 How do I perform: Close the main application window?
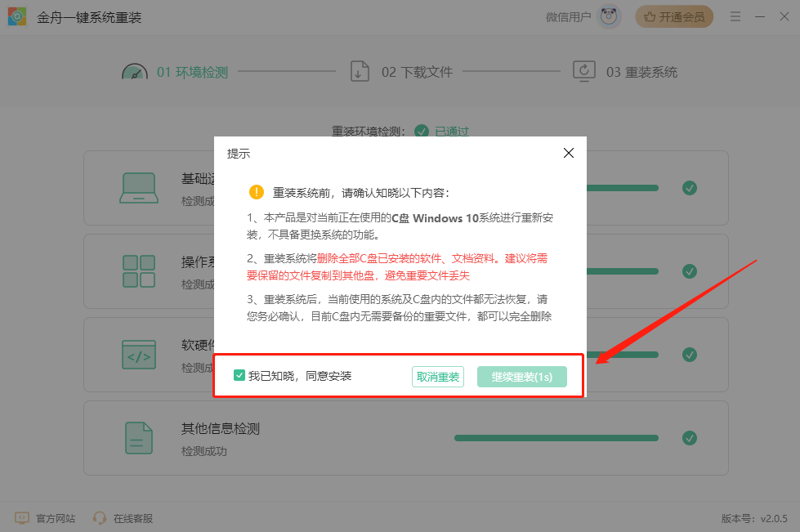(784, 17)
